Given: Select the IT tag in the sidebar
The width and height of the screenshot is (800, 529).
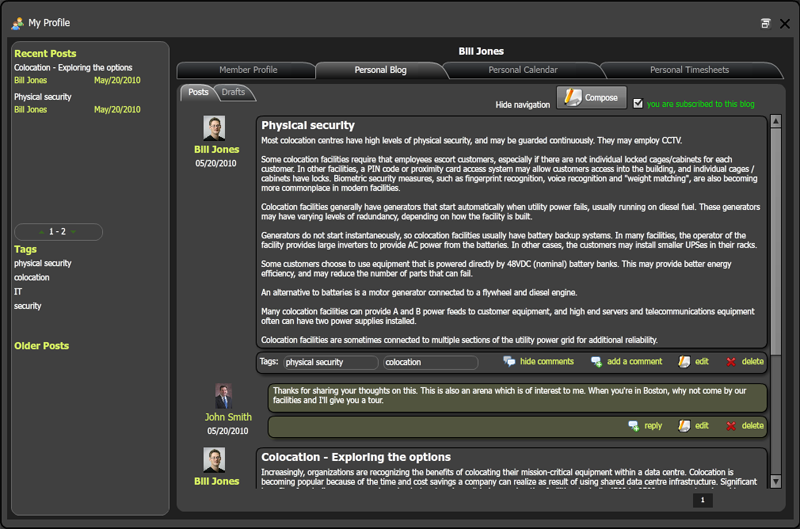Looking at the screenshot, I should [18, 292].
